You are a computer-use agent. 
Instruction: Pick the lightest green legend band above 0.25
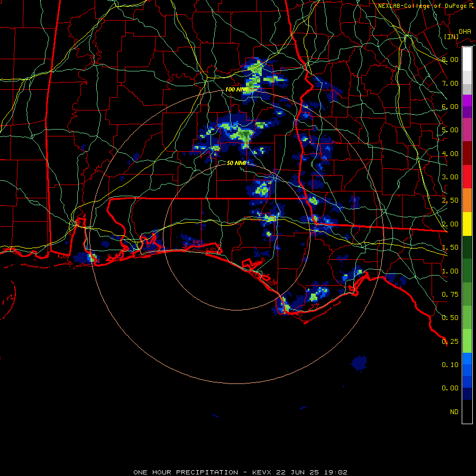coord(467,341)
